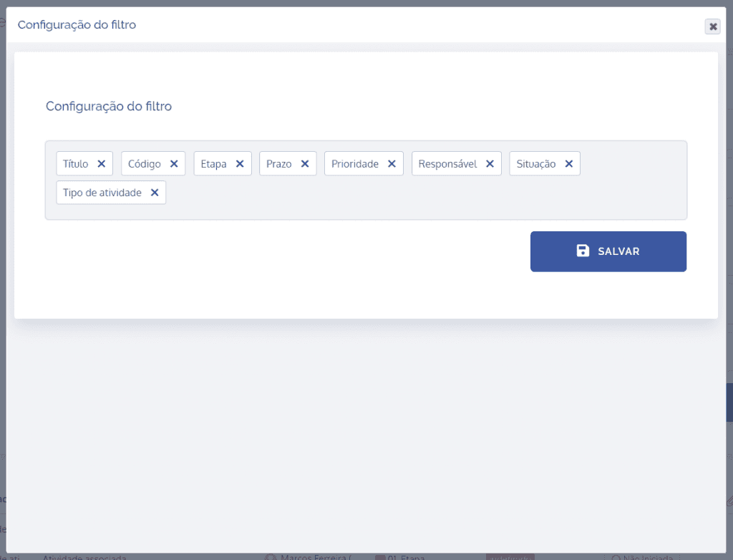This screenshot has height=560, width=733.
Task: Remove the Título filter tag
Action: [x=102, y=164]
